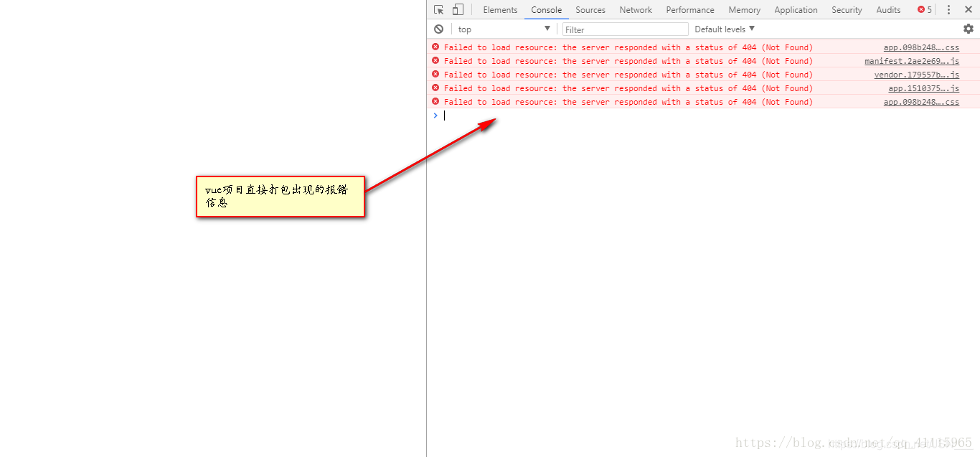Toggle the device toolbar icon

(x=458, y=9)
